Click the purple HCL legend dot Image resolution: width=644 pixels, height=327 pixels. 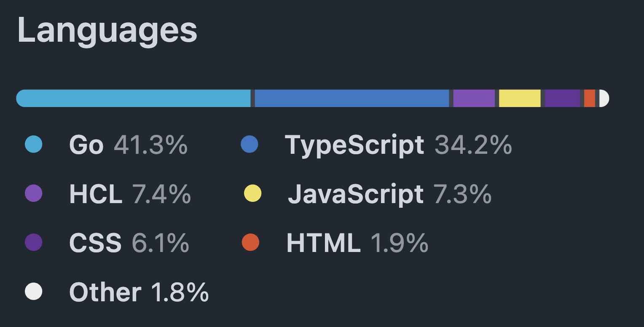[34, 193]
